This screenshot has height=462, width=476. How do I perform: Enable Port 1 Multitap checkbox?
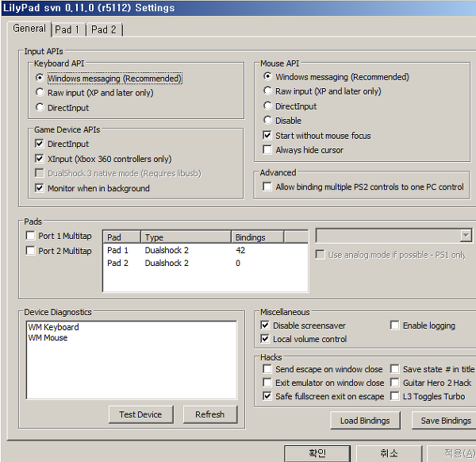point(30,236)
